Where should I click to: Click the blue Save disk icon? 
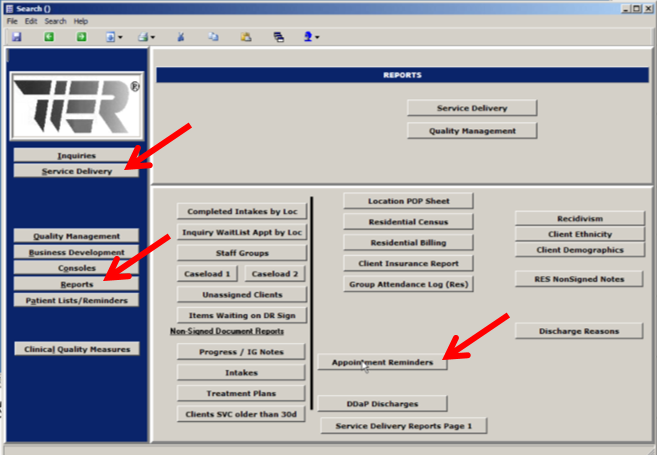click(15, 37)
